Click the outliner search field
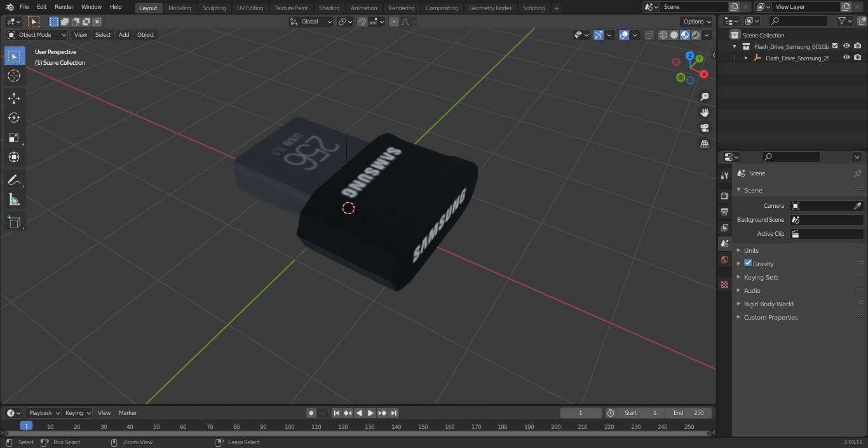The image size is (868, 448). point(798,21)
